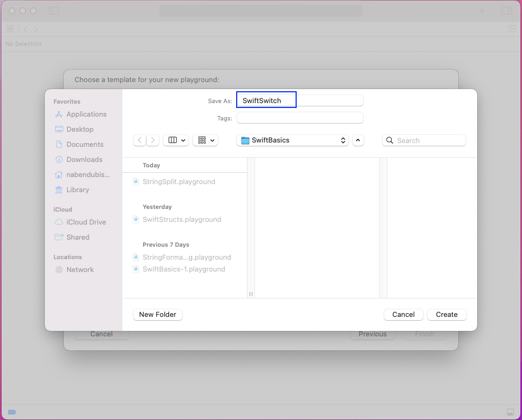Click the Search field
522x420 pixels.
pos(424,140)
